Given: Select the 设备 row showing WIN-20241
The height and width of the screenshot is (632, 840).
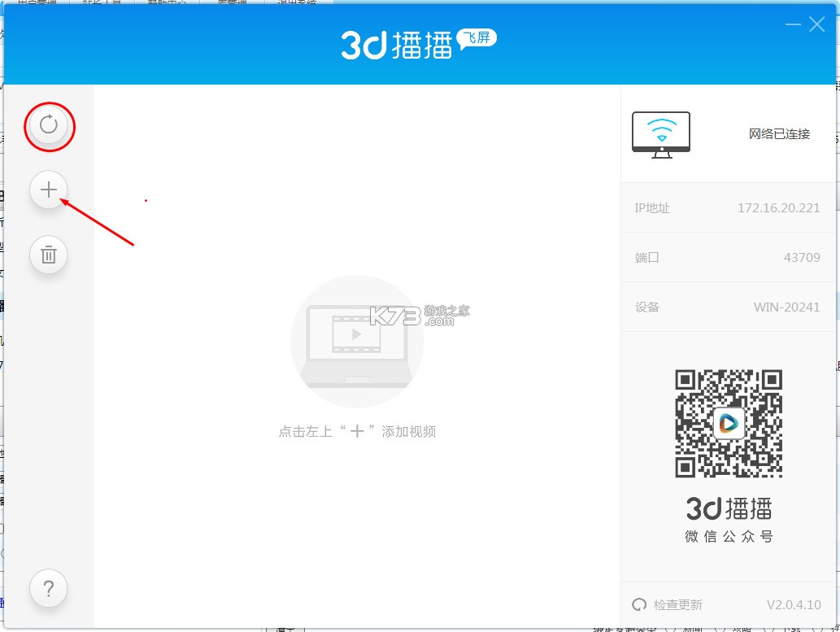Looking at the screenshot, I should click(728, 307).
